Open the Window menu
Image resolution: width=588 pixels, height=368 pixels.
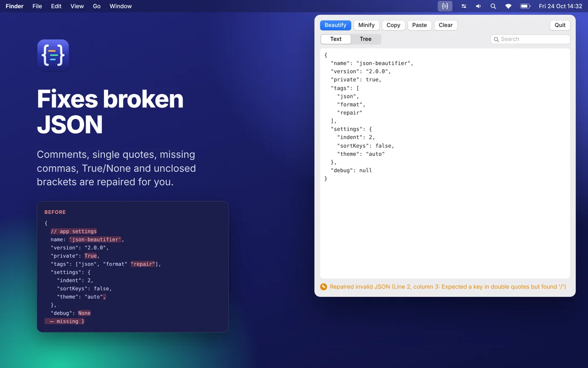(121, 6)
